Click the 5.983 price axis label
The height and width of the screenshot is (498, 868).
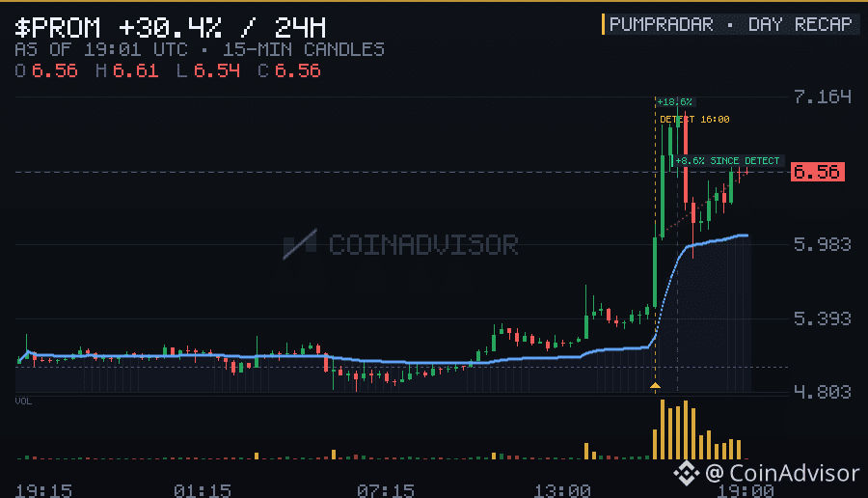(822, 244)
